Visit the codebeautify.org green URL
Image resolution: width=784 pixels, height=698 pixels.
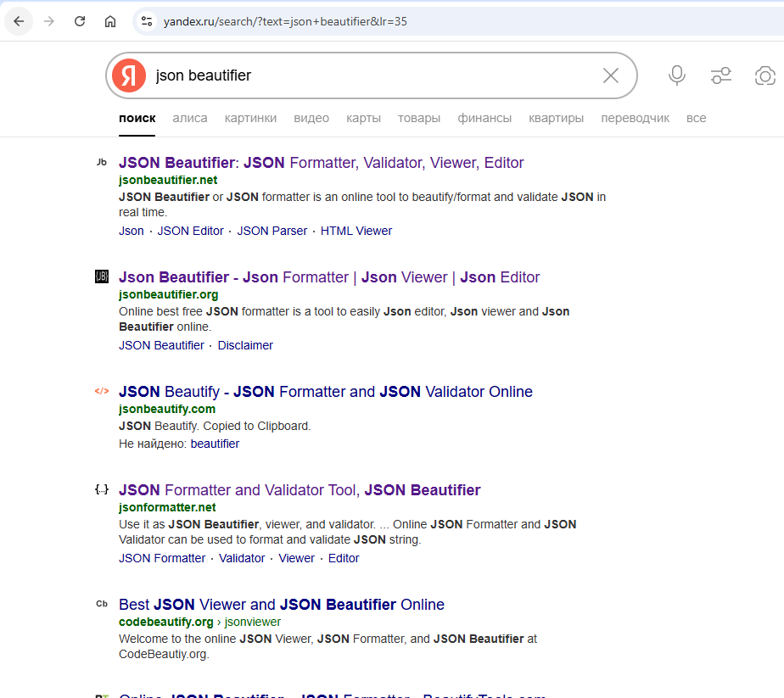[166, 622]
